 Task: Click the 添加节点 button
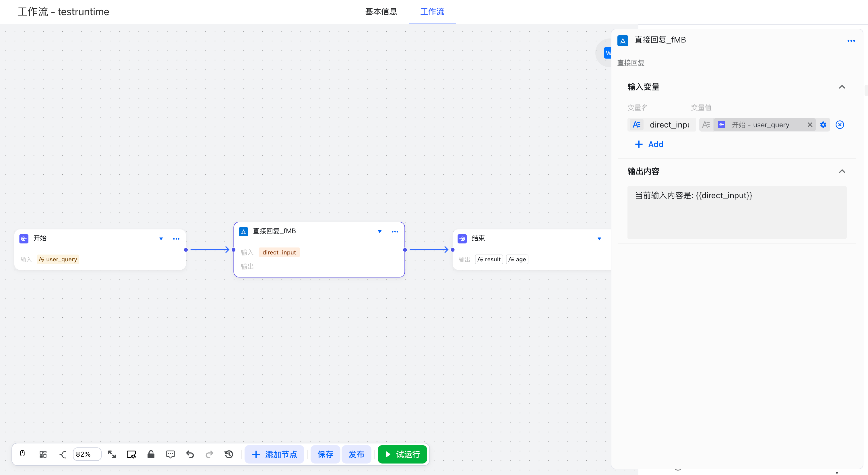click(274, 454)
